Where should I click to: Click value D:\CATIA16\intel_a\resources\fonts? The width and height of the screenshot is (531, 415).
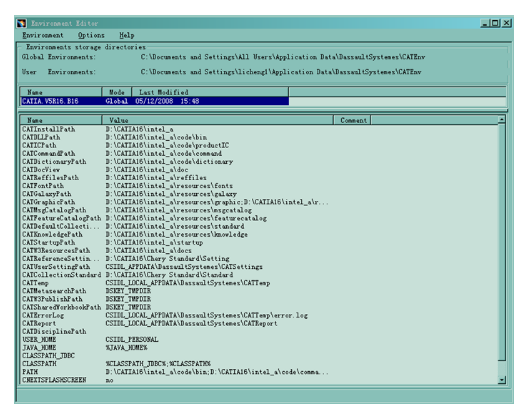[169, 186]
